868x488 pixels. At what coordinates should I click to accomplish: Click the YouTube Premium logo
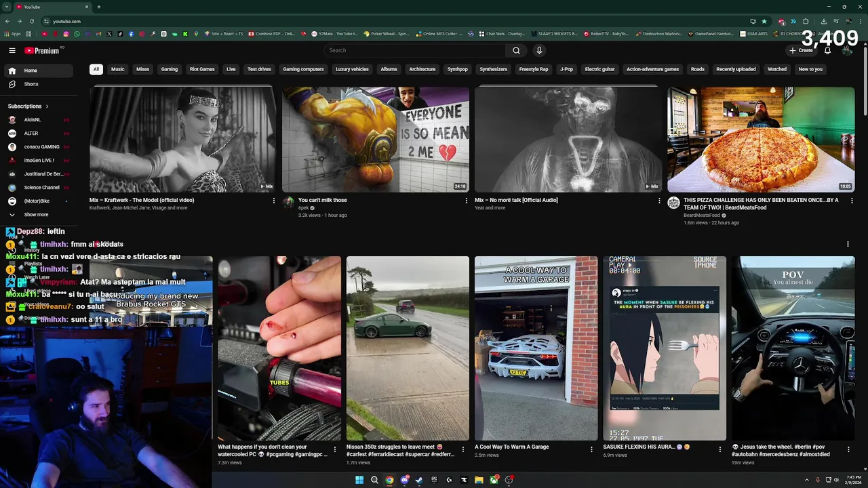pos(43,50)
